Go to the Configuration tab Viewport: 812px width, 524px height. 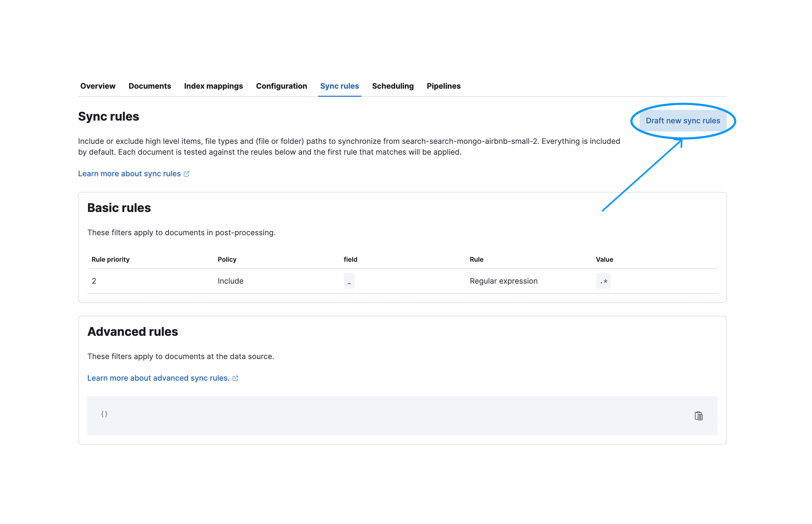(281, 86)
